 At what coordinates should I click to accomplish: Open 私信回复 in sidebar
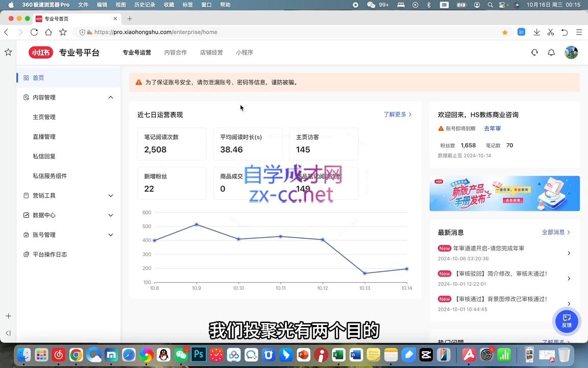tap(44, 156)
